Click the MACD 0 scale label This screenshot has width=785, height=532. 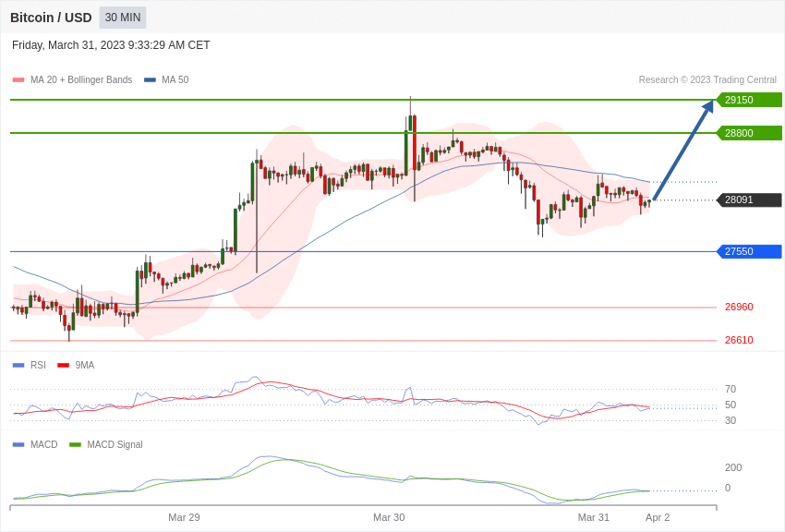point(728,488)
